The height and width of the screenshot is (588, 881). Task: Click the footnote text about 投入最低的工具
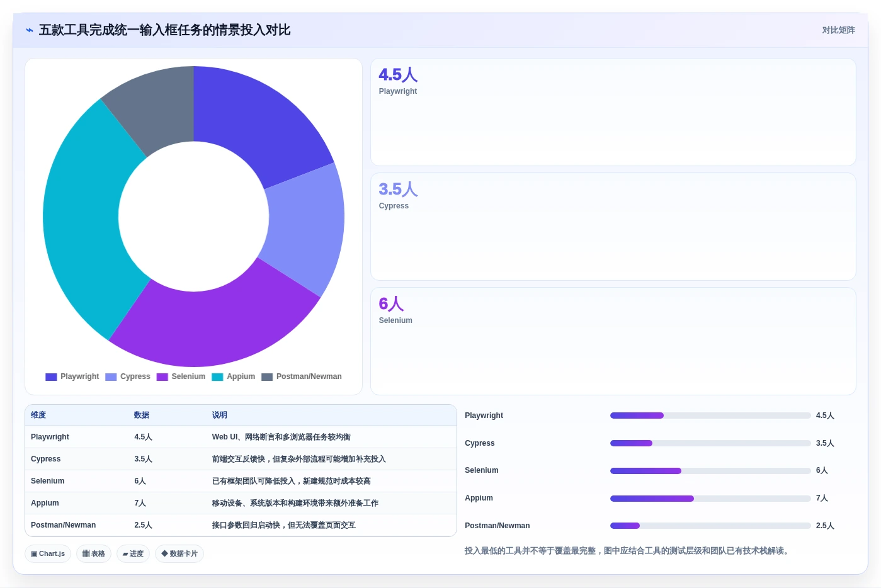tap(627, 551)
